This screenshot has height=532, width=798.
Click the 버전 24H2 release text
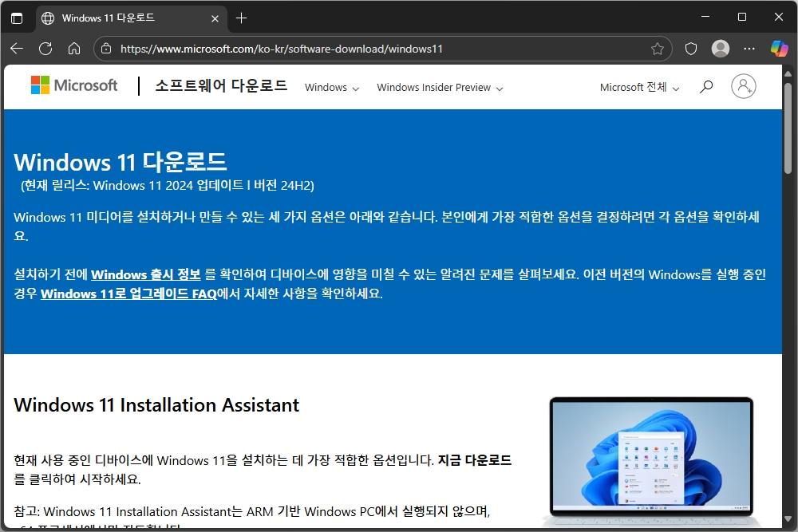point(282,186)
